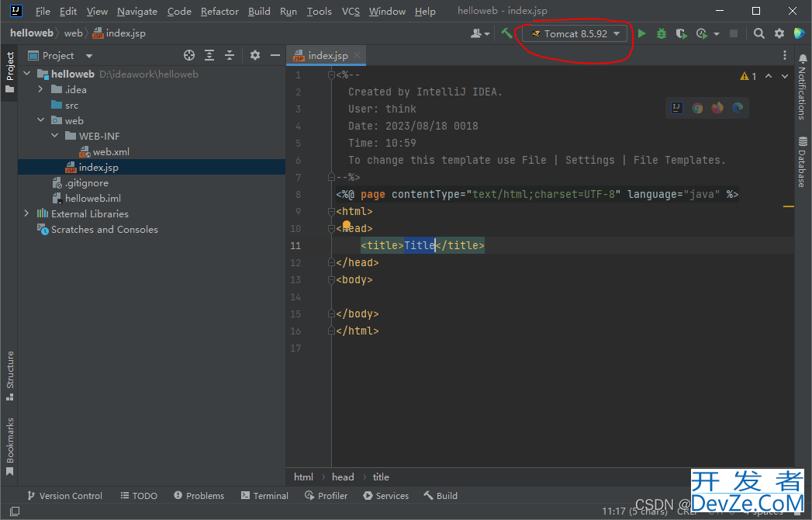The width and height of the screenshot is (812, 520).
Task: Click the intention light bulb
Action: pyautogui.click(x=347, y=225)
